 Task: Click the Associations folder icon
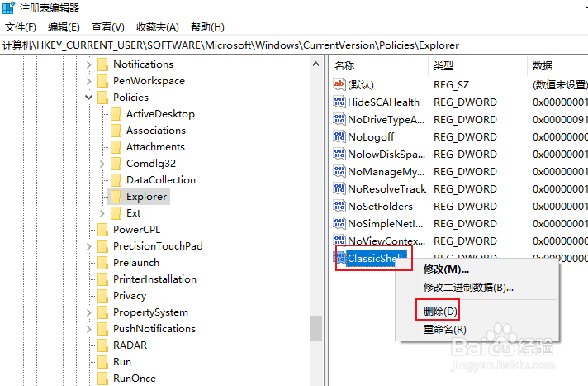[116, 131]
